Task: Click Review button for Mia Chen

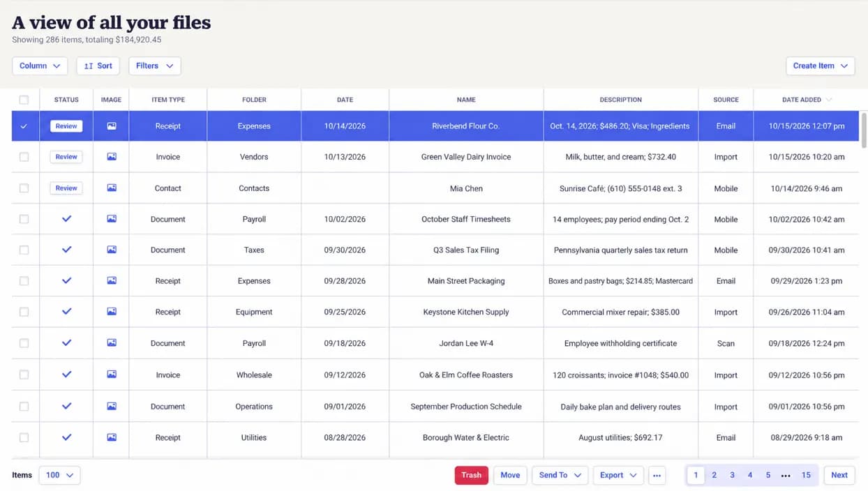Action: (66, 188)
